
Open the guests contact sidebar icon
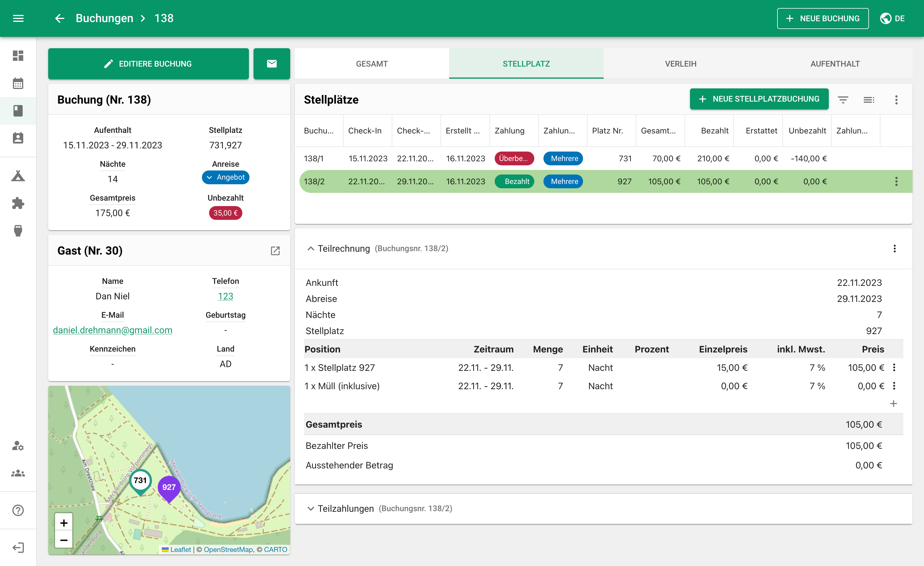[x=18, y=138]
